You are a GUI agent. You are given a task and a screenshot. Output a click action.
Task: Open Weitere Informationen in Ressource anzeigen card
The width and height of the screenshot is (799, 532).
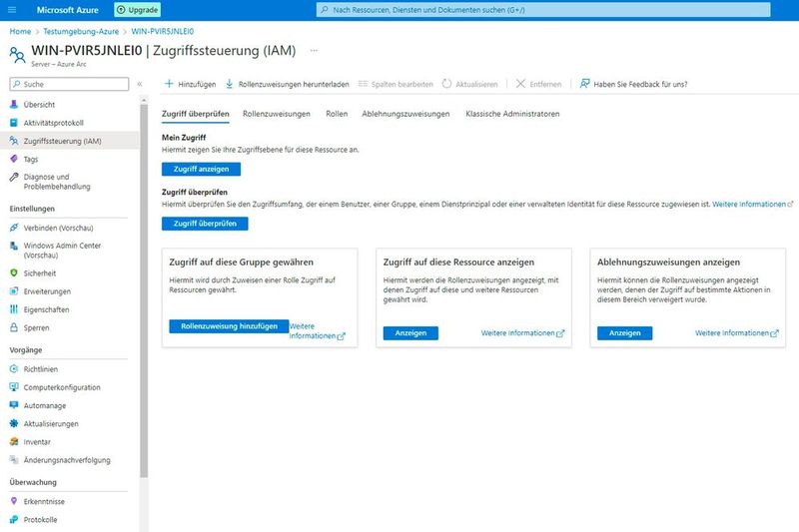[x=522, y=333]
